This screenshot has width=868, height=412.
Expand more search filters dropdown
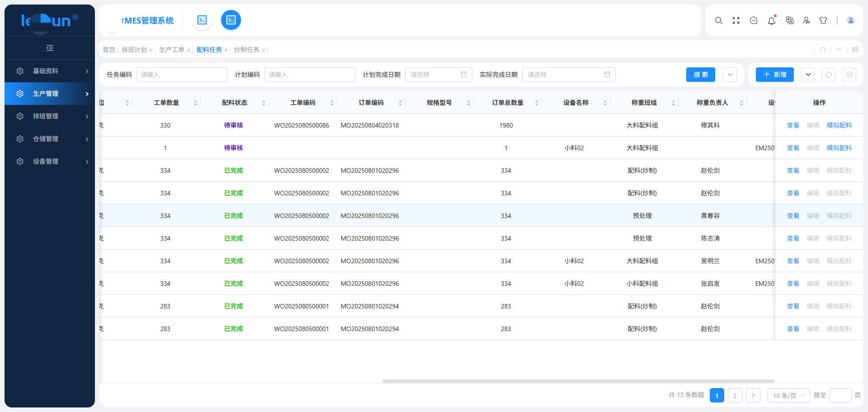point(730,75)
